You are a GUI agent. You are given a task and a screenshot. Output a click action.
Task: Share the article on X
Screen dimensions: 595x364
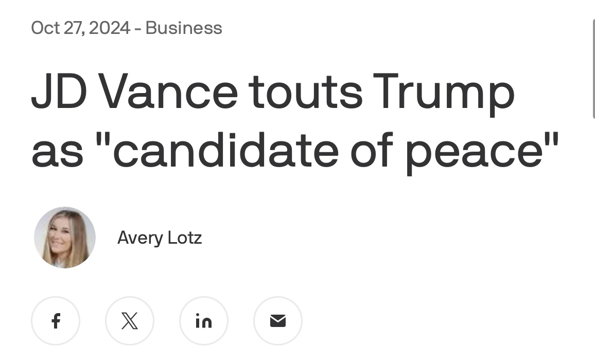coord(130,321)
